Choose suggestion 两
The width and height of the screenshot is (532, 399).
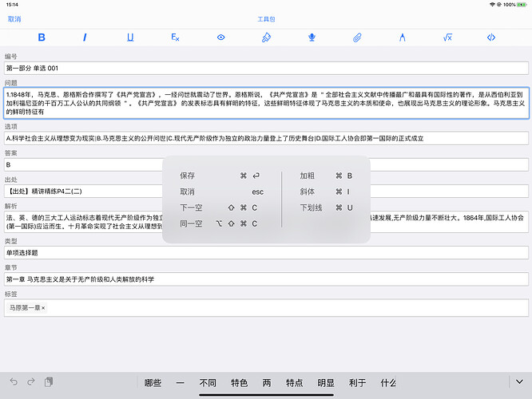[267, 383]
